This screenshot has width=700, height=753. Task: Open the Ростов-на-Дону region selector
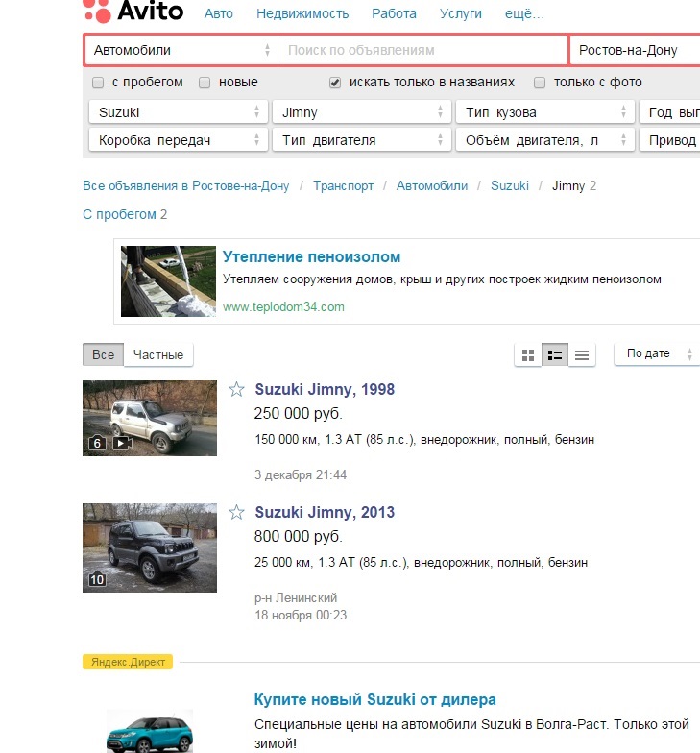[635, 50]
